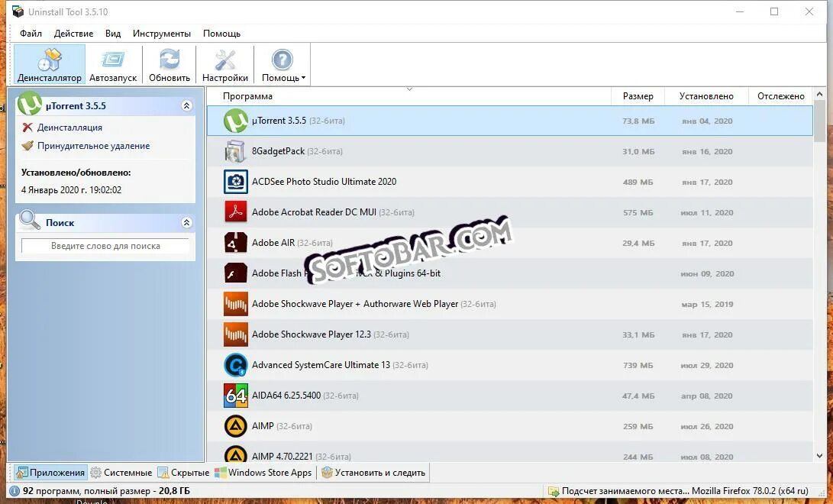Click the Обновить toolbar button

pyautogui.click(x=170, y=65)
